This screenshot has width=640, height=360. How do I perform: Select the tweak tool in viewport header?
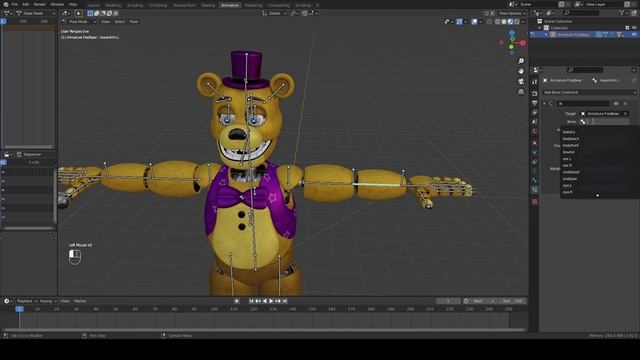tap(79, 13)
